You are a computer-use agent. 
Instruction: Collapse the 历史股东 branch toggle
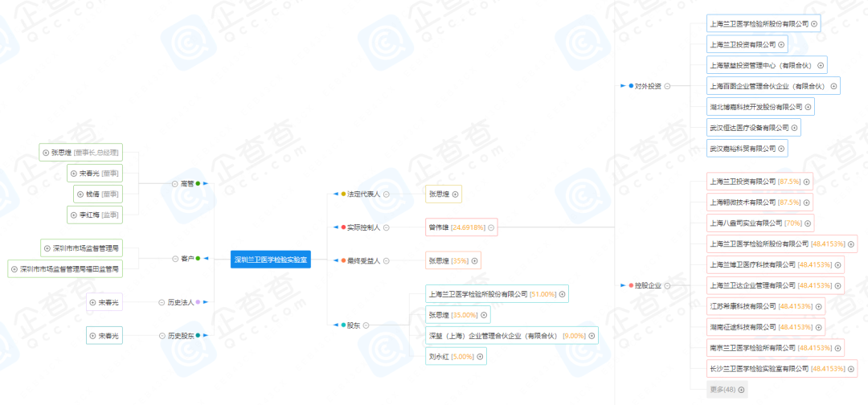[162, 335]
